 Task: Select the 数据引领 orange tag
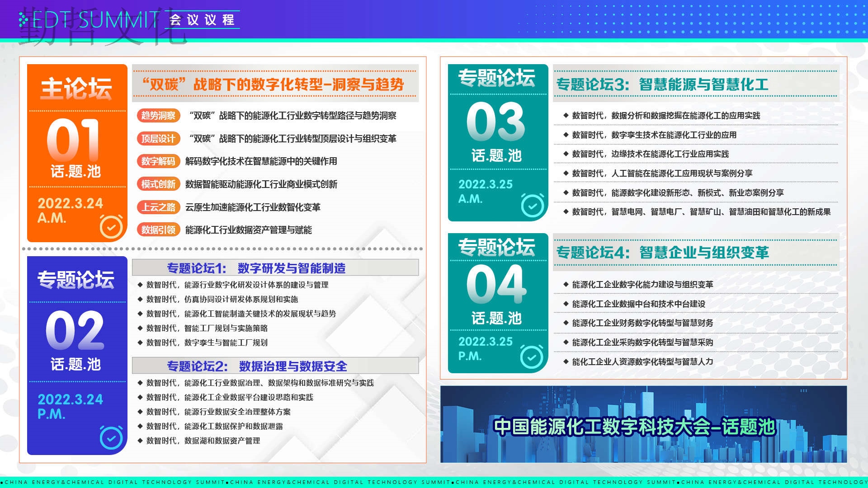tap(158, 230)
